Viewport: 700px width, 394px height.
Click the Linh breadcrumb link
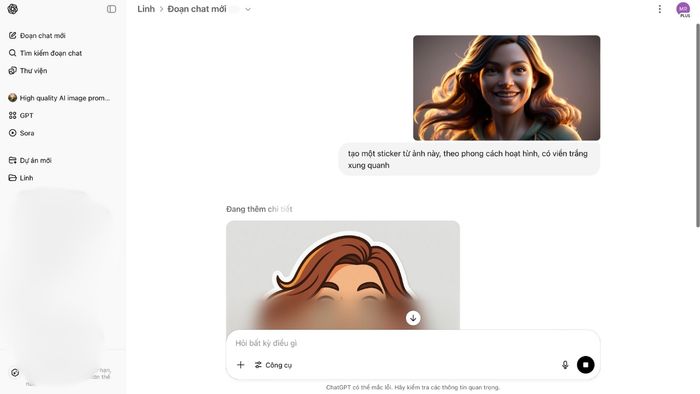[146, 9]
